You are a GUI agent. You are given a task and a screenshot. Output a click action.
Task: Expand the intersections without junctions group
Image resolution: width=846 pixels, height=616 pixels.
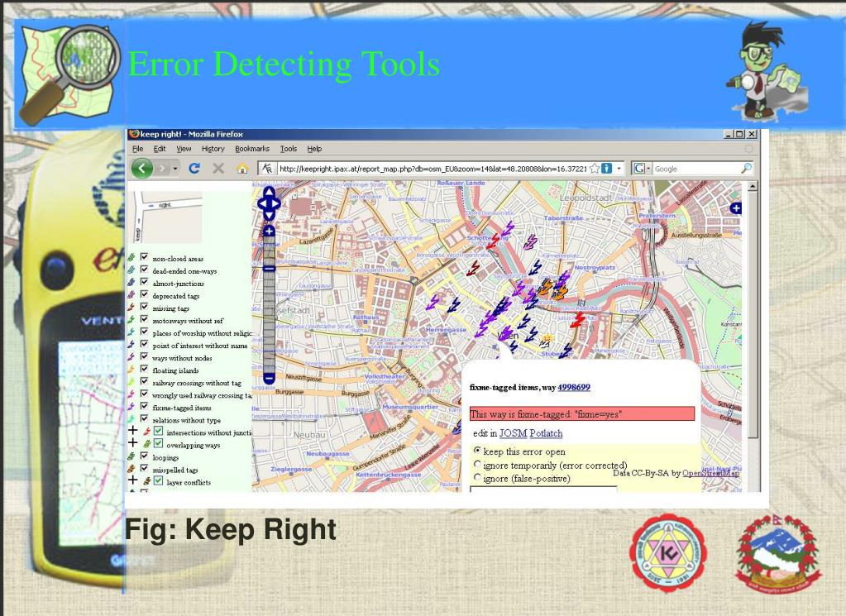(132, 430)
